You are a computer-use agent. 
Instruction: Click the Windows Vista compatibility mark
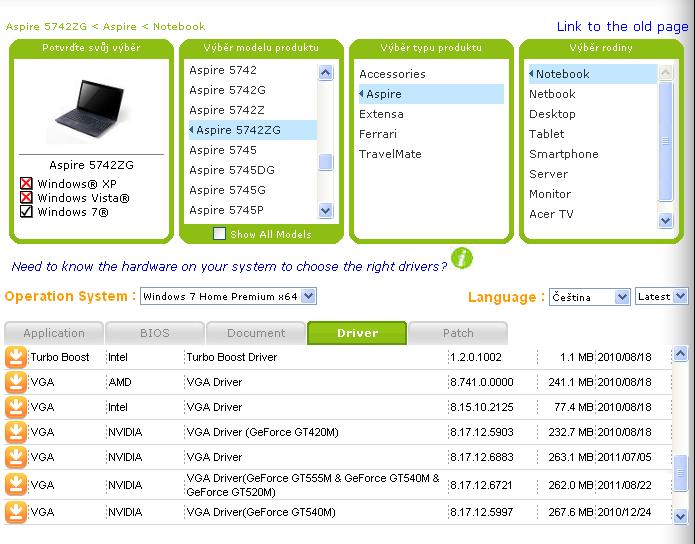[26, 197]
